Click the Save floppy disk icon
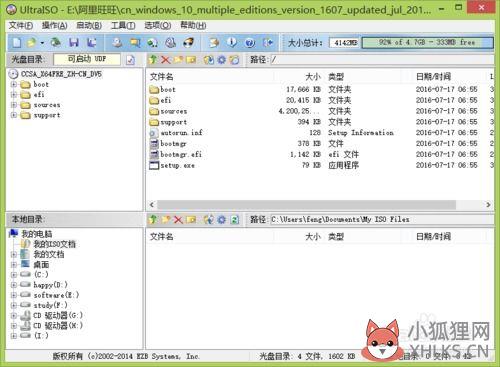500x367 pixels. click(74, 42)
